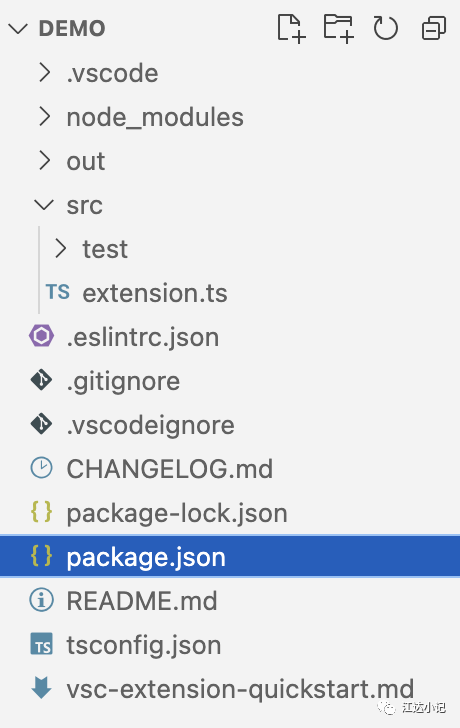Click the git icon beside .gitignore
Image resolution: width=460 pixels, height=728 pixels.
(x=41, y=380)
